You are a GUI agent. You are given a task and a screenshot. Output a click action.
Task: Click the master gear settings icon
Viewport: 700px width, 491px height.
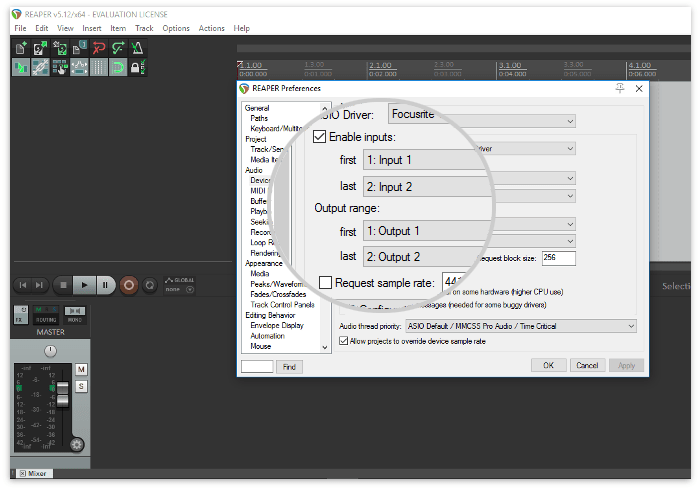click(77, 445)
